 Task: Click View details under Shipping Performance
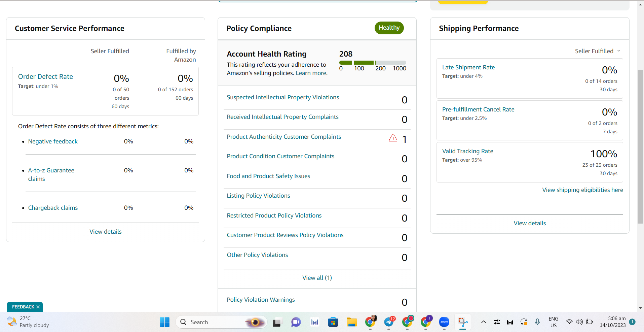tap(530, 223)
